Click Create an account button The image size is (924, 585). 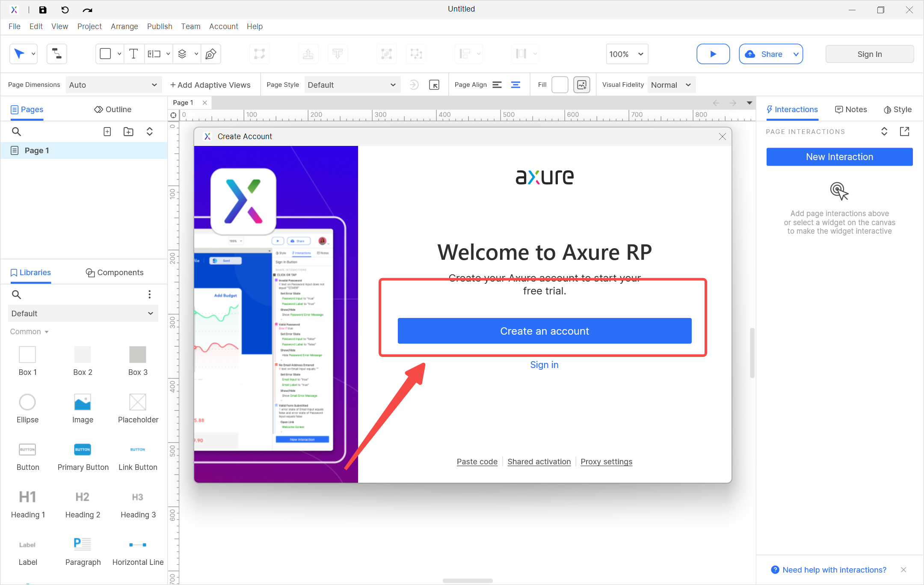point(545,331)
